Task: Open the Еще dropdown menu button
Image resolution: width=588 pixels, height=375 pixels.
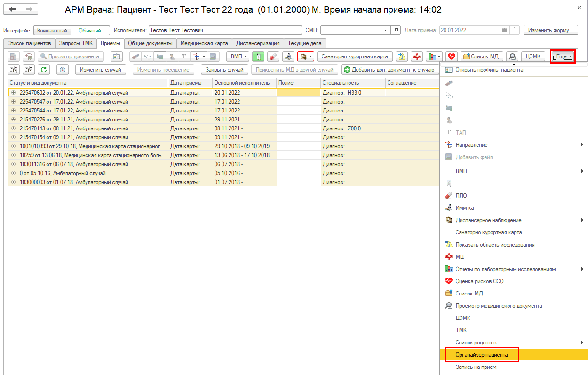Action: click(x=563, y=56)
